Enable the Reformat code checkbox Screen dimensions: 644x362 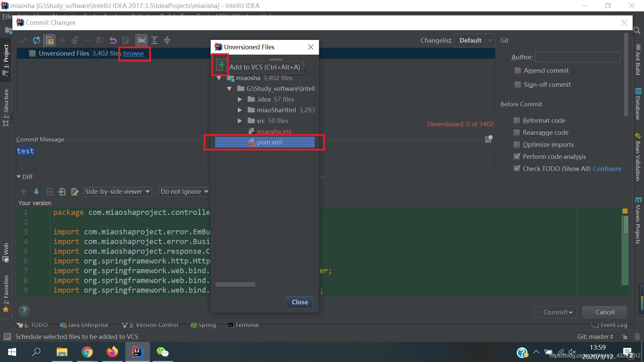(x=517, y=120)
